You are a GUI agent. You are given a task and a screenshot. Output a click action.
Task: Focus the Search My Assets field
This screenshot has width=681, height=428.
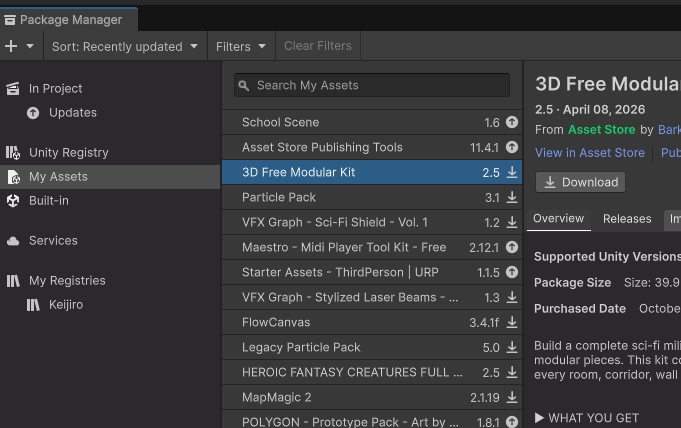click(372, 85)
